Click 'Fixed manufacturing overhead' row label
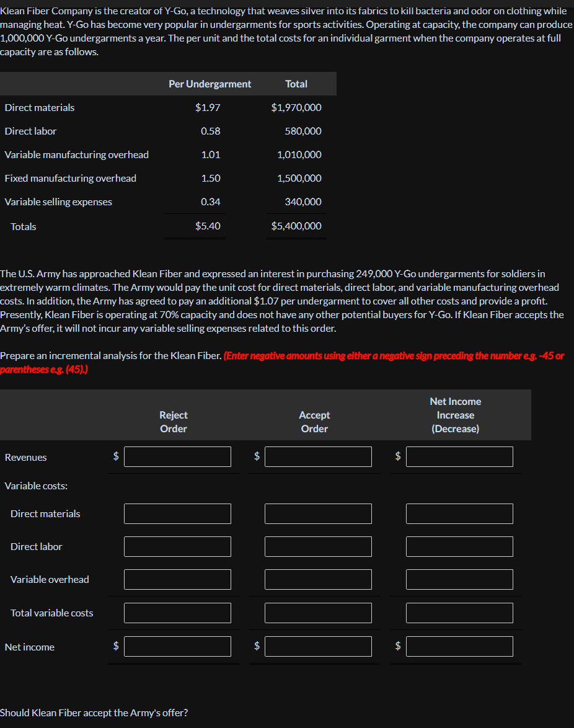The width and height of the screenshot is (574, 728). pyautogui.click(x=71, y=179)
